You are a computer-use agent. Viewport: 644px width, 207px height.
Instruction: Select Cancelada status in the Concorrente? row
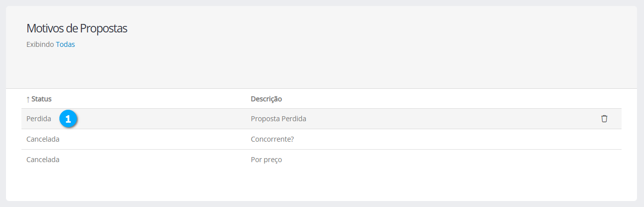click(43, 139)
